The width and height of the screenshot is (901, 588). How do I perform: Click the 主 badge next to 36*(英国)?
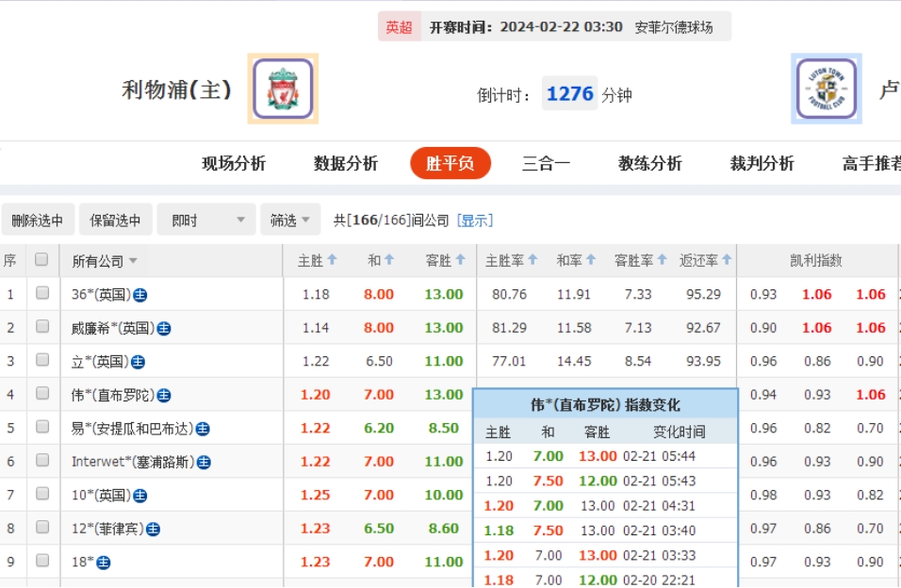click(140, 295)
